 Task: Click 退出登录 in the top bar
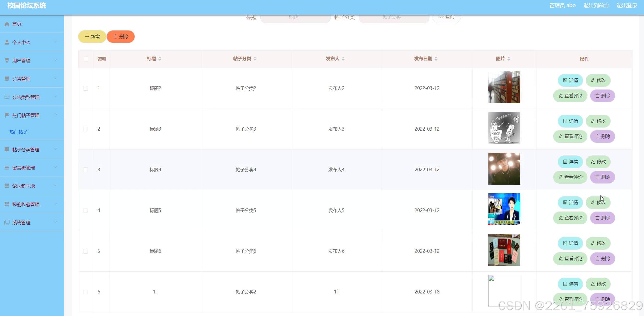pos(627,6)
